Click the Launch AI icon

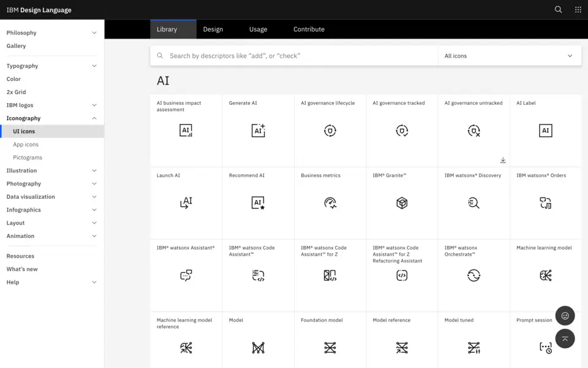[186, 203]
